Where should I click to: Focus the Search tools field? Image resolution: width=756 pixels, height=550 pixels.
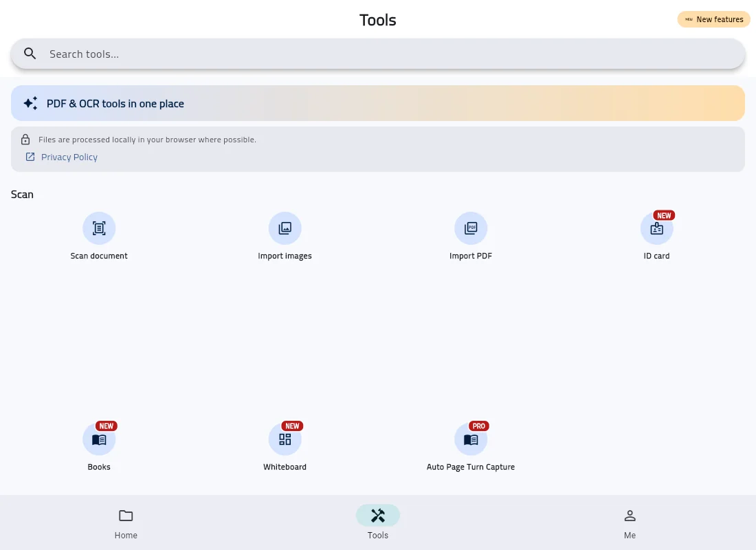[x=378, y=54]
